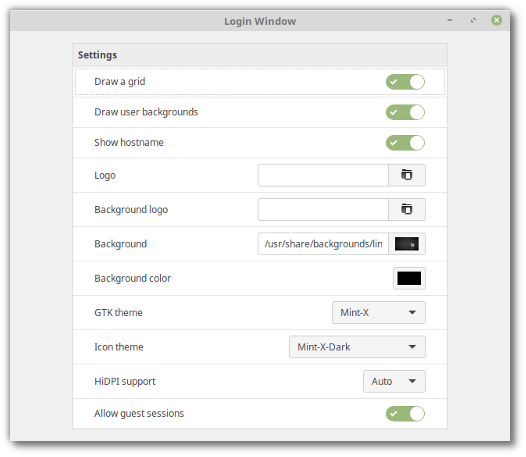The width and height of the screenshot is (526, 457).
Task: Click the Background logo path field
Action: [x=323, y=209]
